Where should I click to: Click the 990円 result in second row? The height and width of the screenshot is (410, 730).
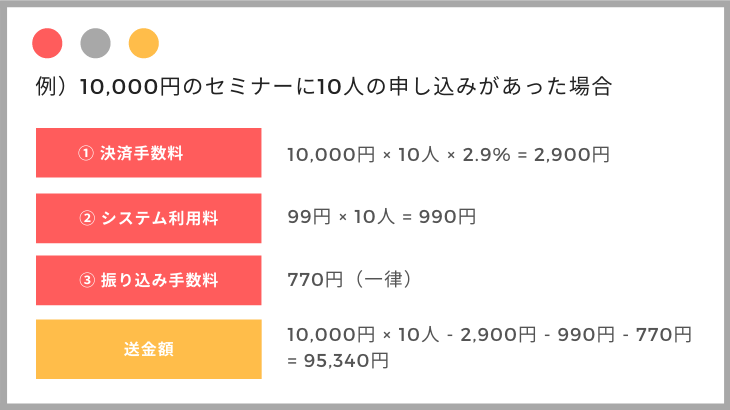[x=447, y=216]
